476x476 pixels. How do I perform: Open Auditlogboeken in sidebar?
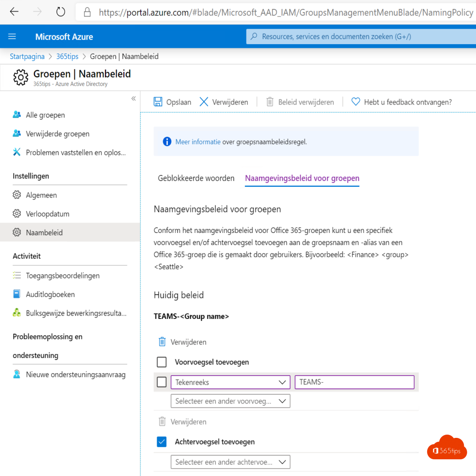(50, 294)
